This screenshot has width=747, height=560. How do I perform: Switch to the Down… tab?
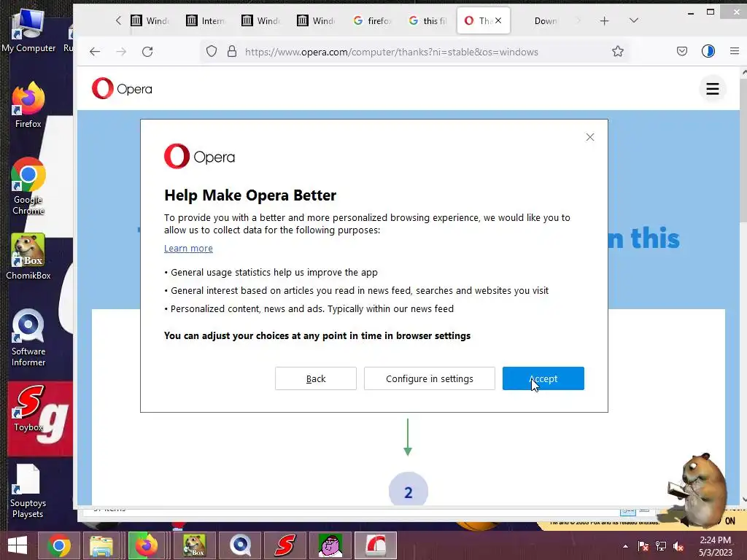[x=546, y=20]
